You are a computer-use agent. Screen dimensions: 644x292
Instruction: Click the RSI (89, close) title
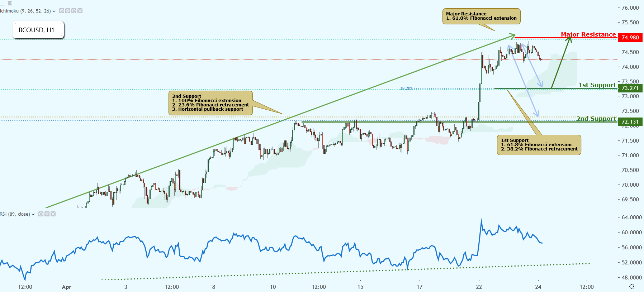(x=15, y=214)
